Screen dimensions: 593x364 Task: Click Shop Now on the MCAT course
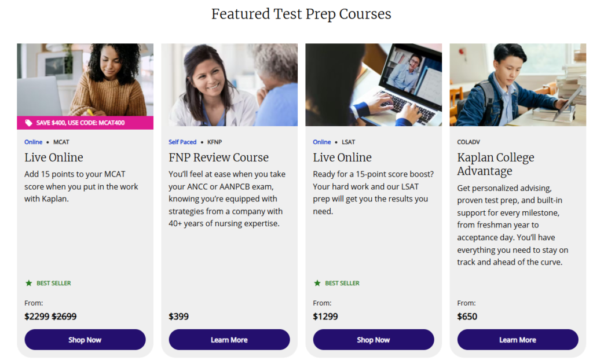tap(85, 340)
